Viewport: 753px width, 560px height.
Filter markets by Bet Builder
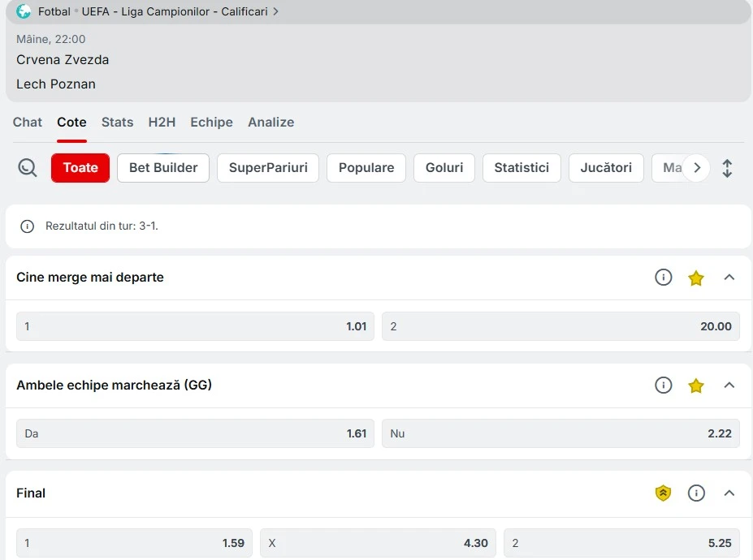163,168
